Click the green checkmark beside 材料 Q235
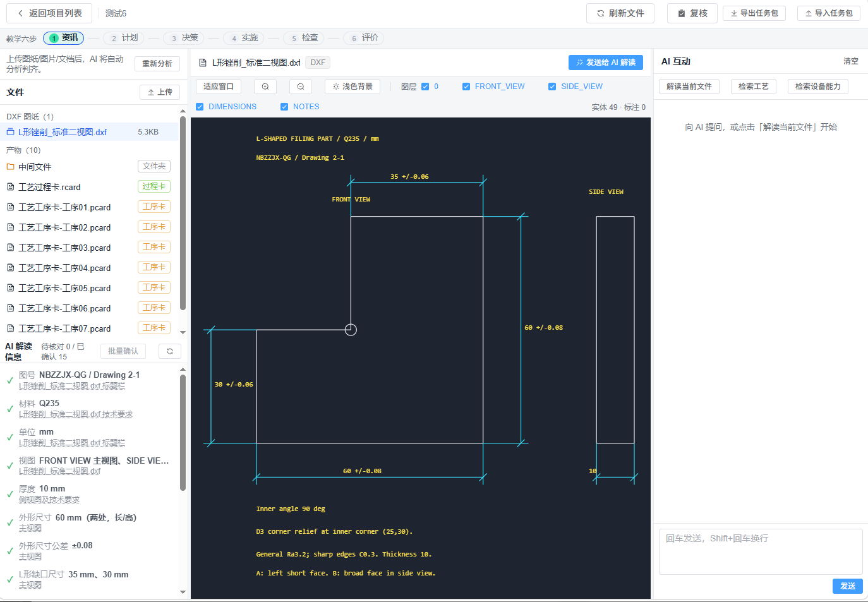Image resolution: width=868 pixels, height=602 pixels. (10, 409)
